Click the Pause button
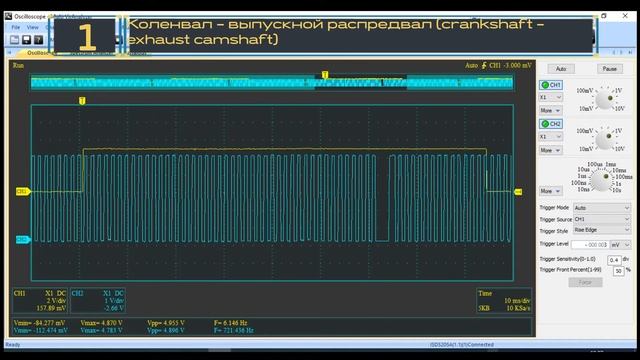Viewport: 640px width, 360px height. click(x=610, y=69)
